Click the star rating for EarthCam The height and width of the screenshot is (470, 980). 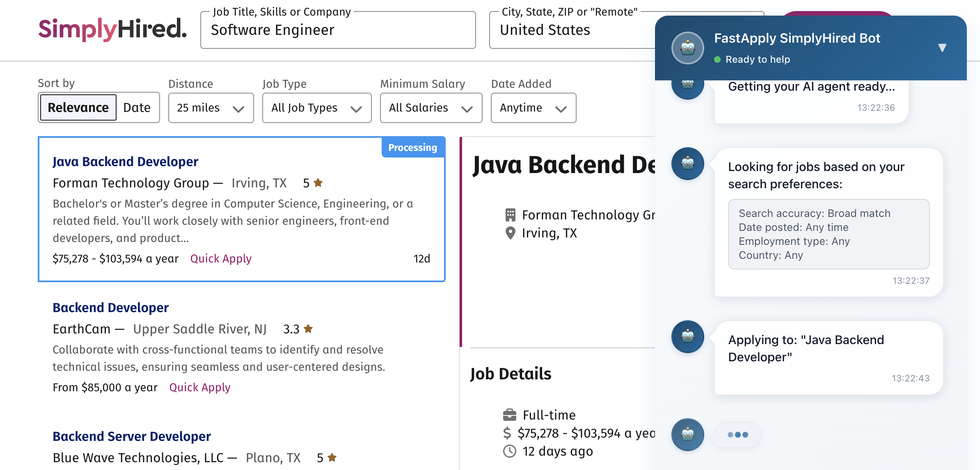(308, 329)
